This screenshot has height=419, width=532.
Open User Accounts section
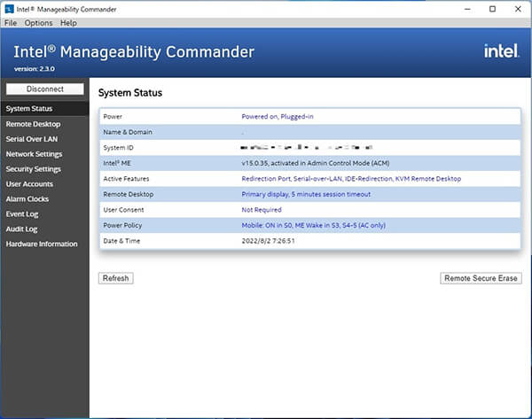pos(29,184)
